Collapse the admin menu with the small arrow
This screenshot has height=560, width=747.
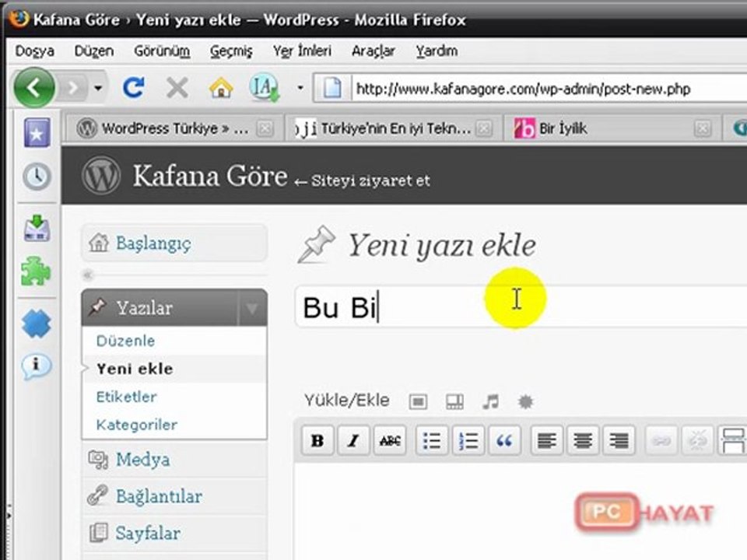tap(88, 275)
